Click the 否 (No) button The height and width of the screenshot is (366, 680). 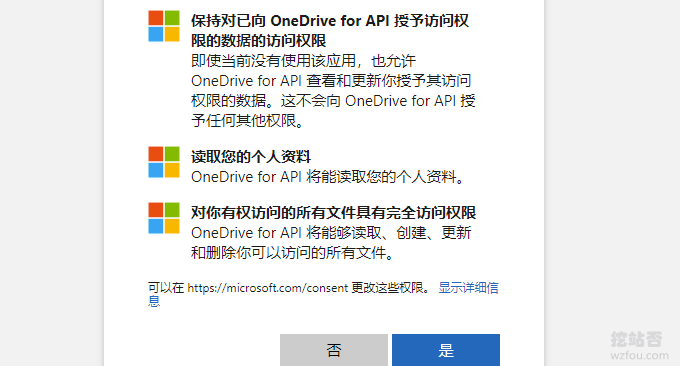point(334,350)
